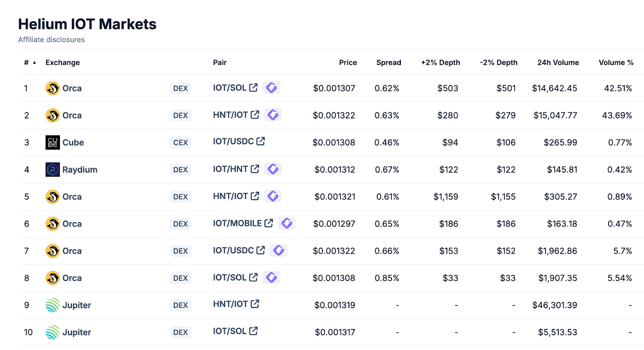Click Orca logo in row 6

(52, 224)
